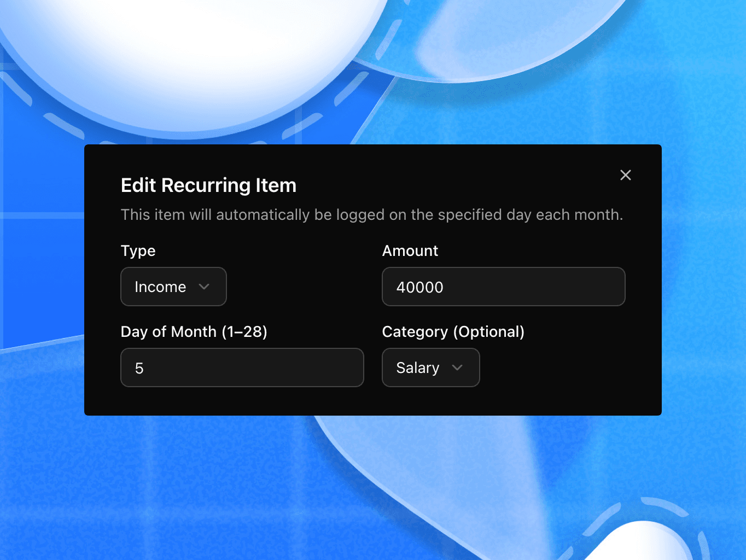This screenshot has height=560, width=746.
Task: Open the Type dropdown showing Income
Action: [x=173, y=287]
